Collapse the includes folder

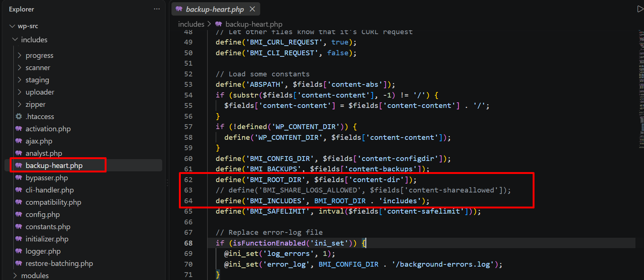click(15, 39)
